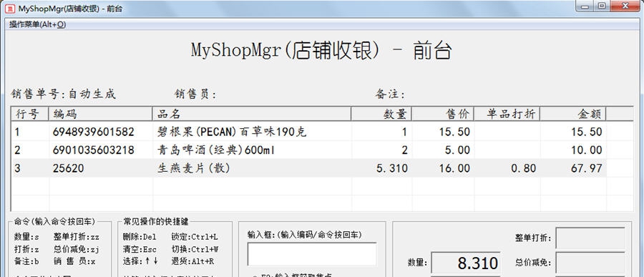
Task: Click the 整单打折 value box
Action: click(x=590, y=238)
